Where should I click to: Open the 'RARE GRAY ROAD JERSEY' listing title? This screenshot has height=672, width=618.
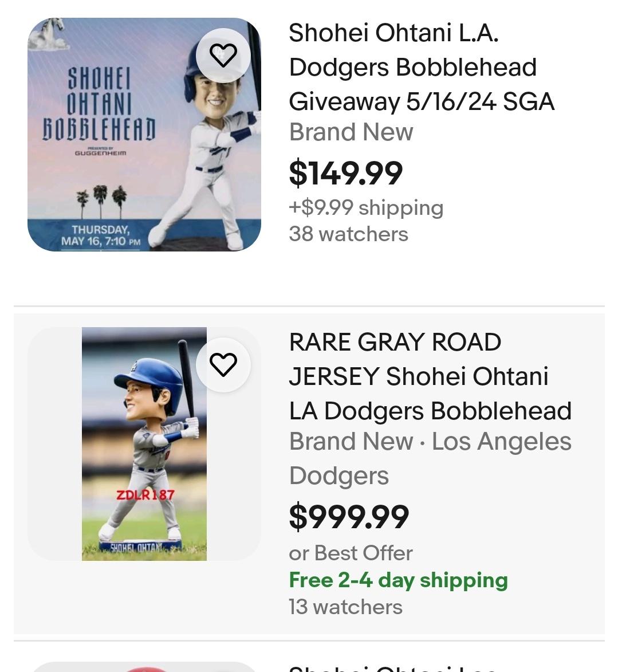click(430, 376)
